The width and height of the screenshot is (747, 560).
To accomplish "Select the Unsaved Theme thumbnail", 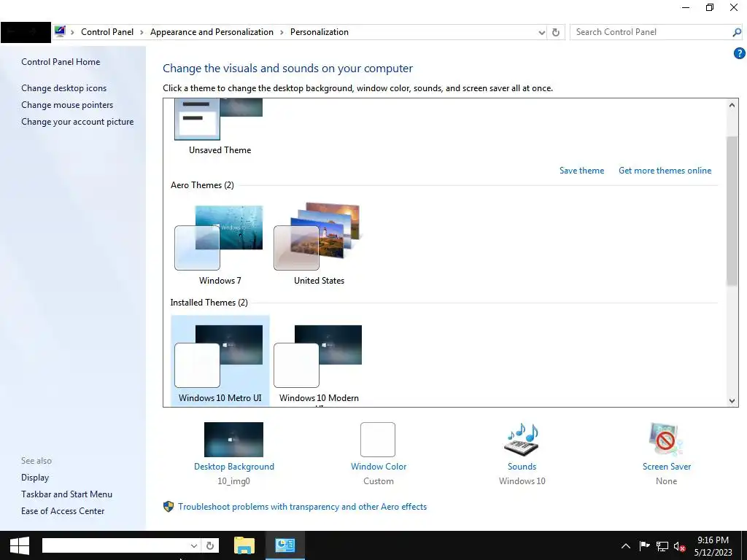I will [x=219, y=119].
